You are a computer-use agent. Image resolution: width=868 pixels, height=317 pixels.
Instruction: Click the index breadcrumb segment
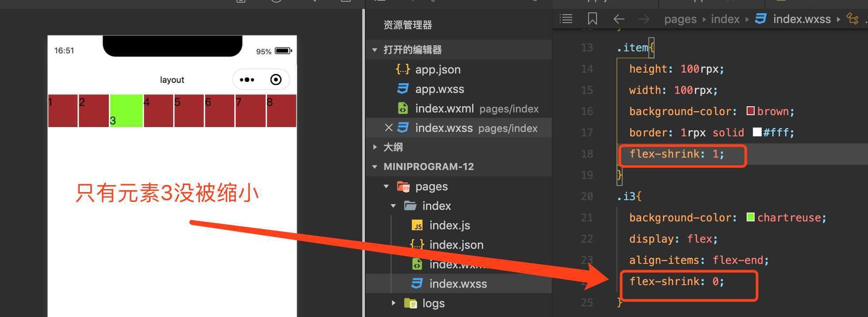[725, 19]
